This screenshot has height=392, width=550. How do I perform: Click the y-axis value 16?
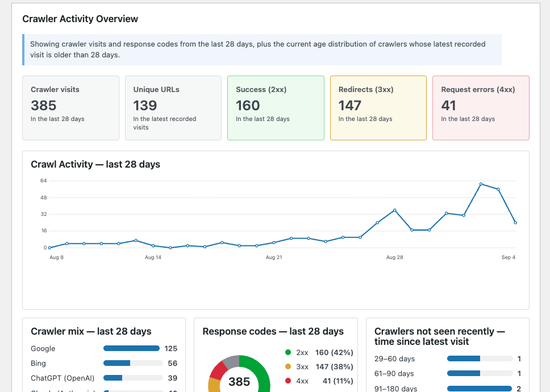click(44, 231)
